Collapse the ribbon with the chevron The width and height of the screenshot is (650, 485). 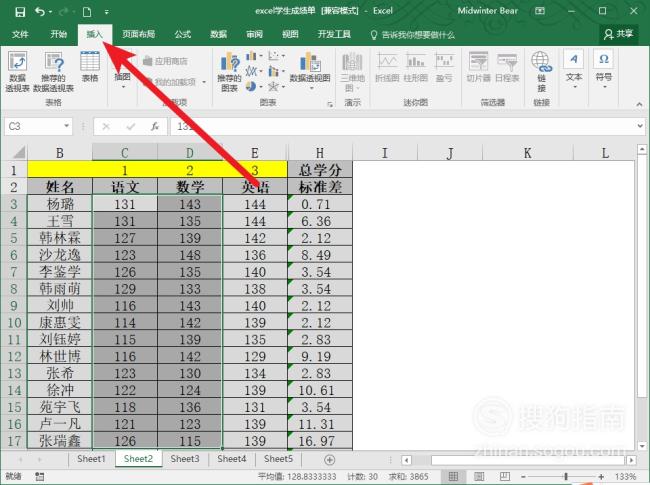(639, 104)
